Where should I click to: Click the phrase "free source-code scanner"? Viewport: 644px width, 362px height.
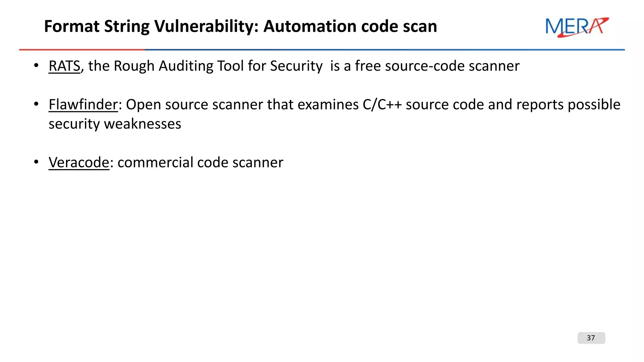click(437, 66)
